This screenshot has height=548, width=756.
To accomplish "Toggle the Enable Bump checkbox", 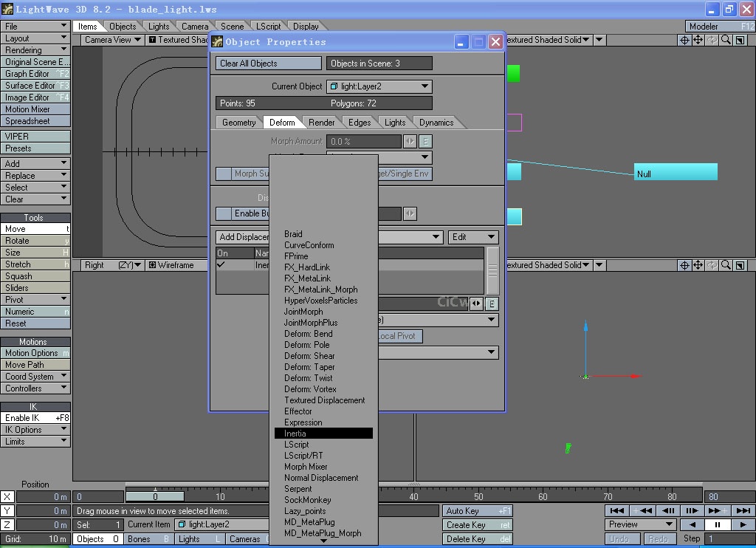I will (x=223, y=213).
